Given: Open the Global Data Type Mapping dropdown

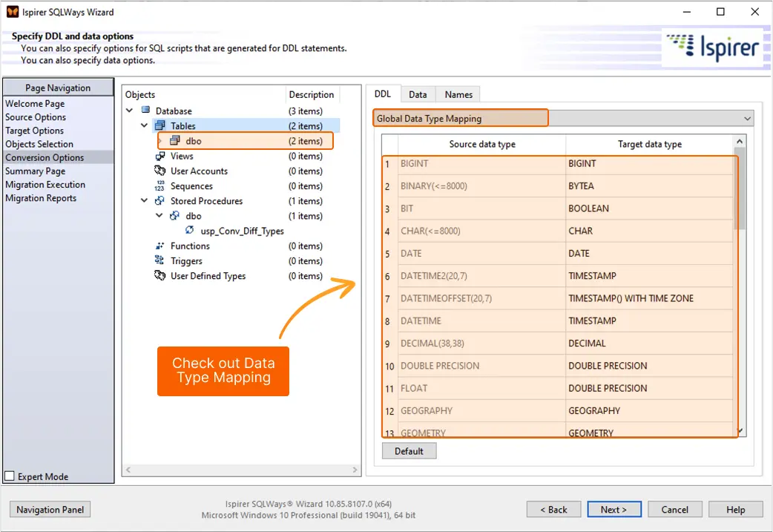Looking at the screenshot, I should (746, 119).
